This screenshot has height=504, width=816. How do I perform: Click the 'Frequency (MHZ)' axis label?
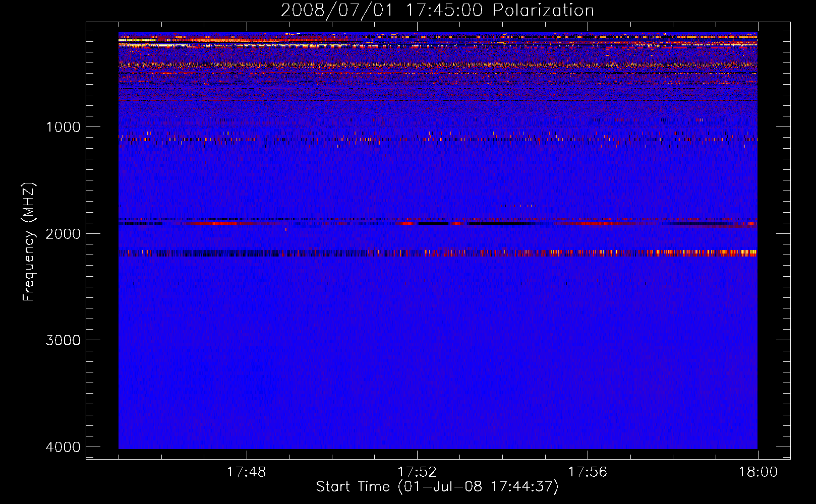click(x=29, y=242)
